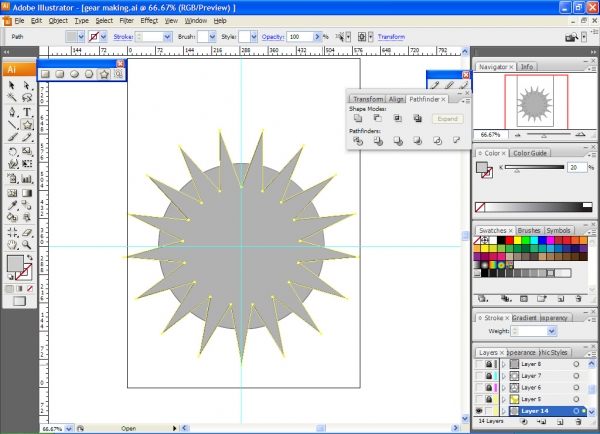This screenshot has width=600, height=434.
Task: Select the Type tool
Action: (26, 112)
